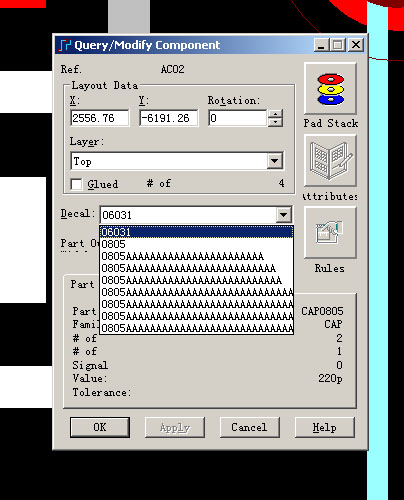Open the Top layer combo box
The image size is (404, 500).
coord(177,161)
